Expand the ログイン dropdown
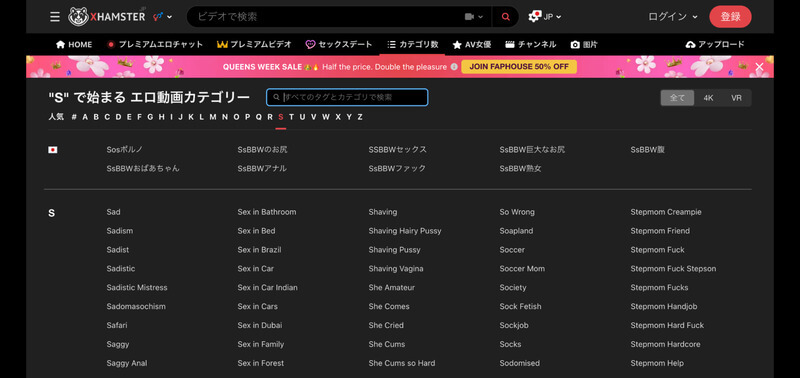This screenshot has height=378, width=800. (x=672, y=17)
